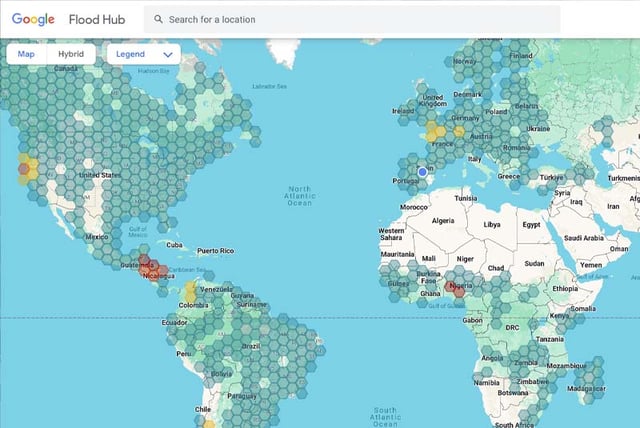Image resolution: width=640 pixels, height=428 pixels.
Task: Click the Italy map label
Action: [x=474, y=159]
